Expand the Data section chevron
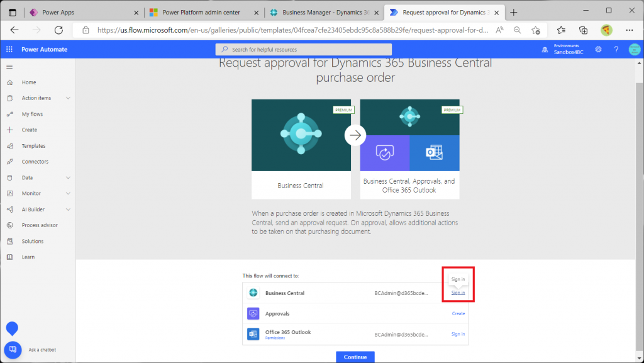644x363 pixels. pyautogui.click(x=68, y=178)
